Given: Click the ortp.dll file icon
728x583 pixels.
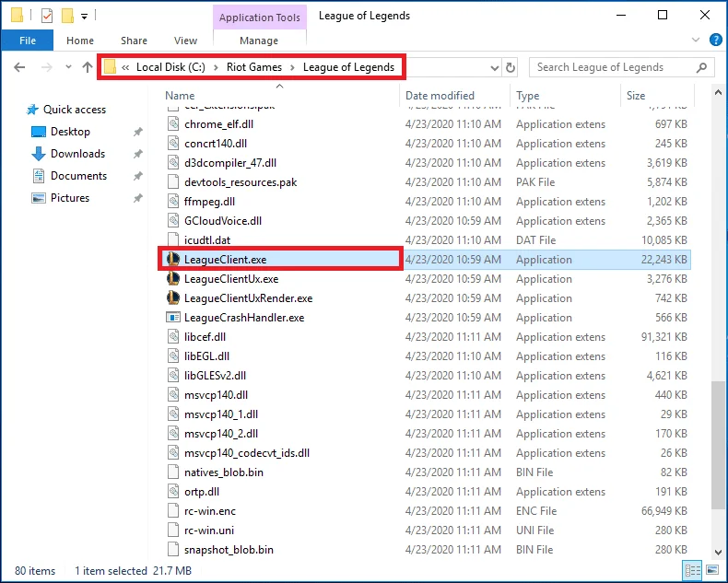Looking at the screenshot, I should 173,492.
